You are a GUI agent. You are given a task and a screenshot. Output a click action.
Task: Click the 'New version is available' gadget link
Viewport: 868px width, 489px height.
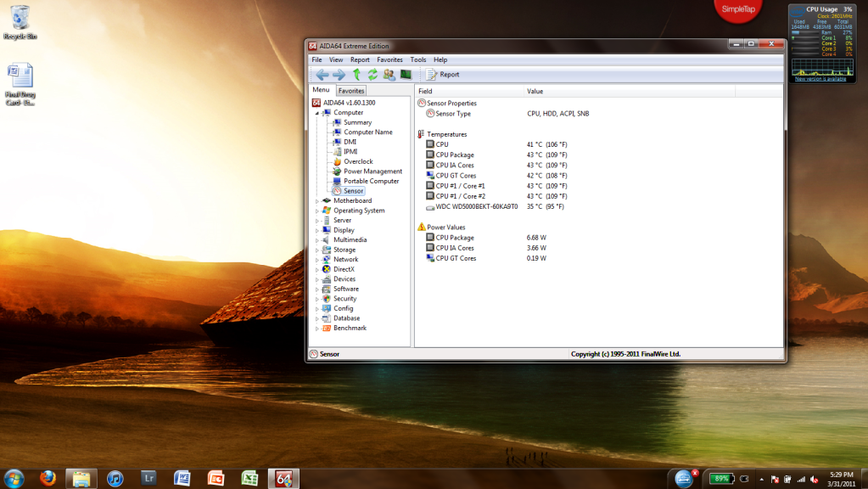[x=820, y=79]
